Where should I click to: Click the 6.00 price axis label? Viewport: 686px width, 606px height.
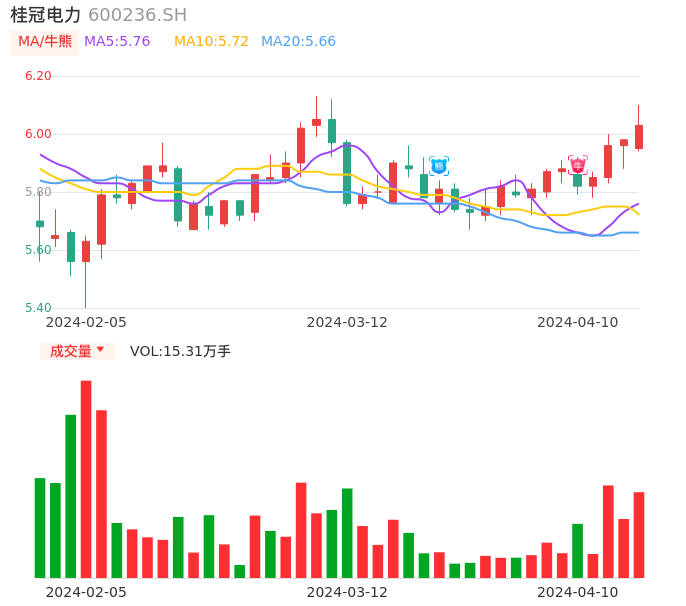(38, 134)
